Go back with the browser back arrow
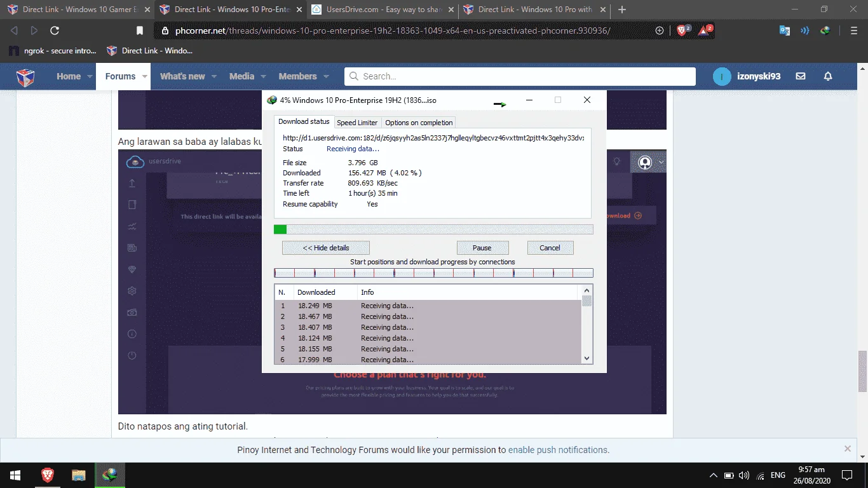The image size is (868, 488). (x=14, y=30)
